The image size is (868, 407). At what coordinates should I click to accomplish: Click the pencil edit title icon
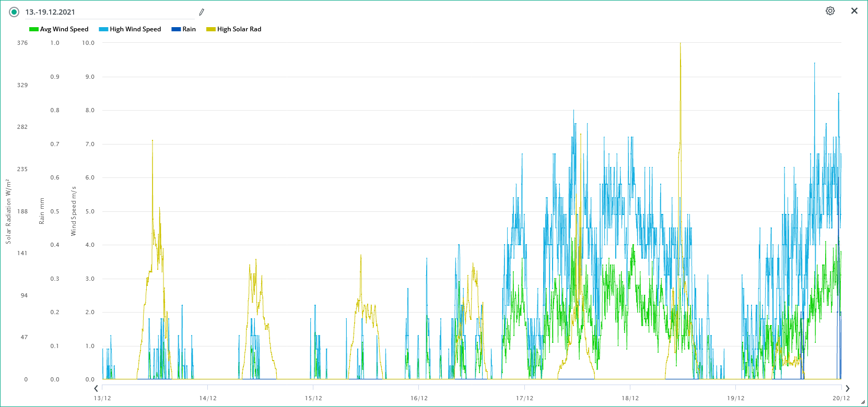[x=202, y=12]
